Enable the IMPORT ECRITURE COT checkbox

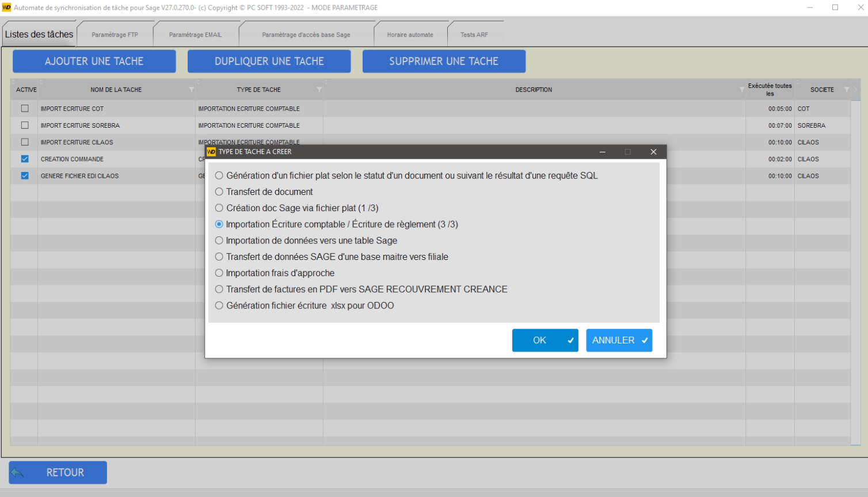tap(25, 109)
